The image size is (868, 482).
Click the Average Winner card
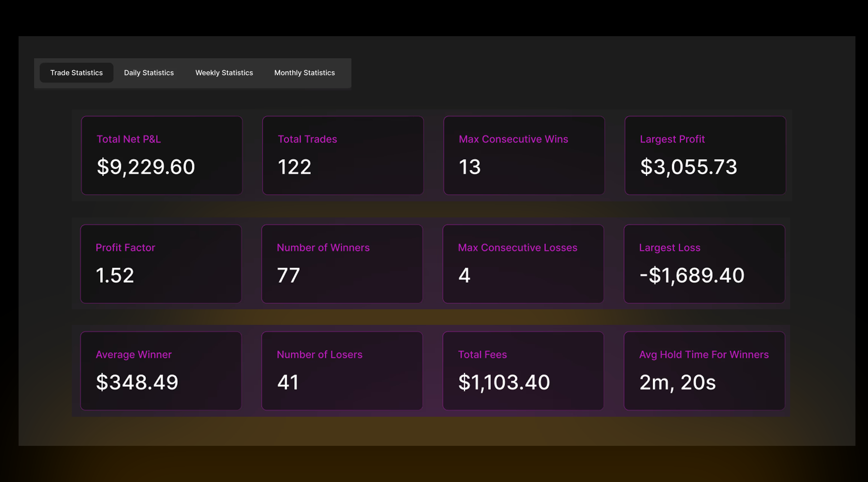(161, 371)
